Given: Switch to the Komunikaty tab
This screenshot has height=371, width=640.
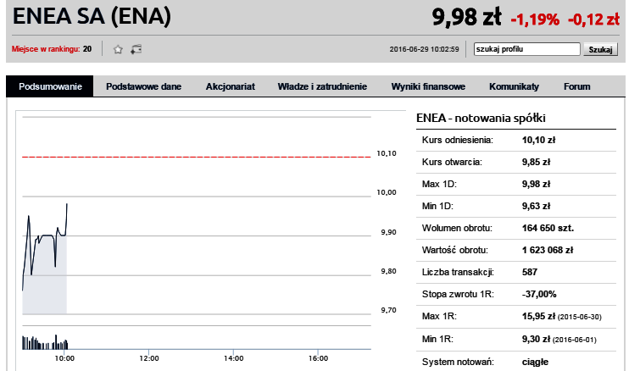Looking at the screenshot, I should click(x=514, y=87).
